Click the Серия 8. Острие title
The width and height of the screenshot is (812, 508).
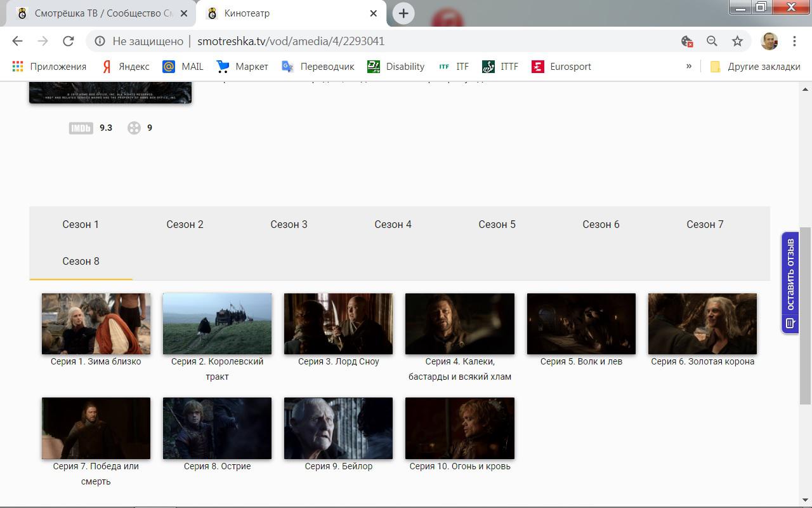(x=217, y=466)
